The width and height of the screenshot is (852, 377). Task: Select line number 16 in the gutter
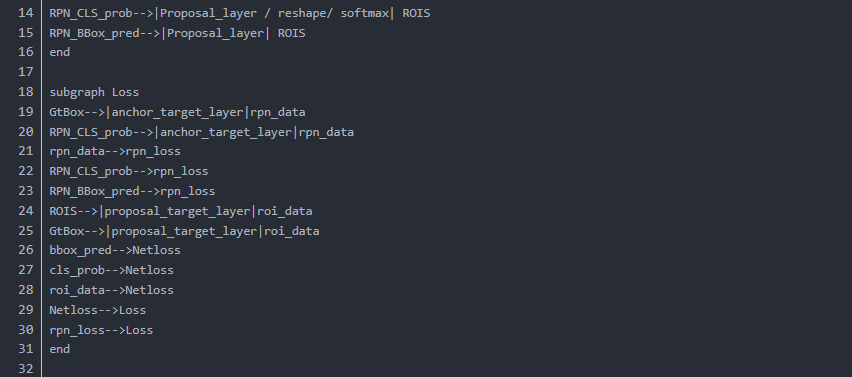(x=26, y=52)
